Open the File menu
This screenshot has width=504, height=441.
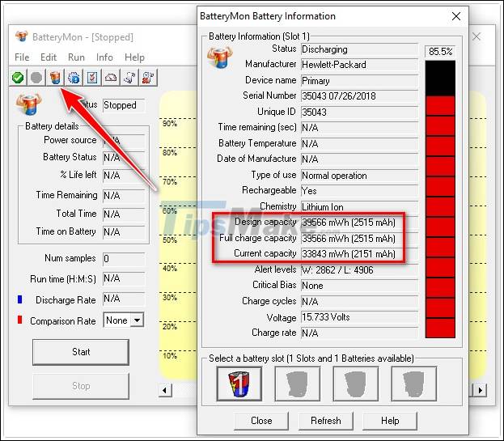pos(22,57)
